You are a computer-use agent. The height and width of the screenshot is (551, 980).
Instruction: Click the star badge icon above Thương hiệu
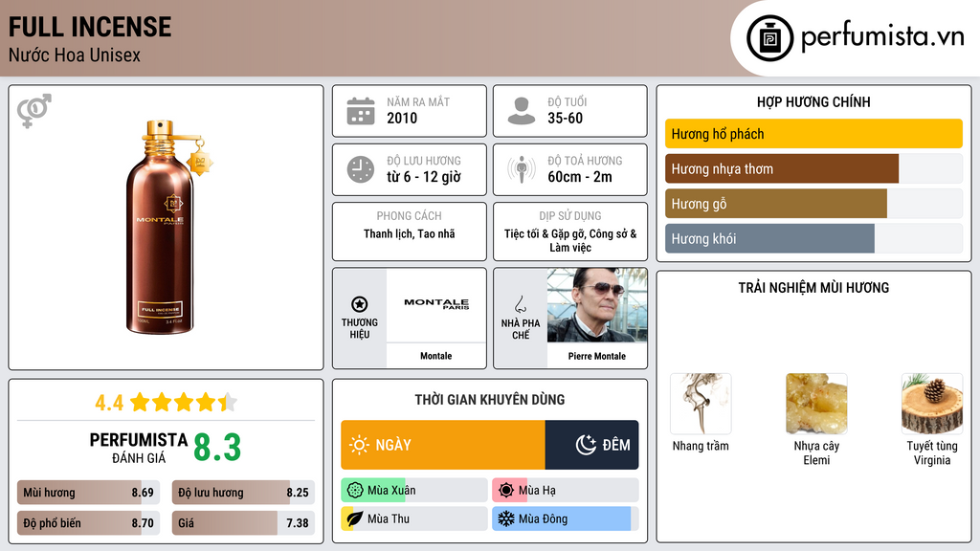(360, 303)
